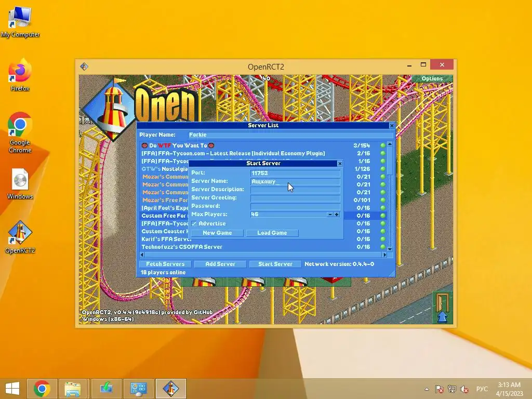
Task: Click status dot of 0/101 server
Action: click(x=383, y=200)
